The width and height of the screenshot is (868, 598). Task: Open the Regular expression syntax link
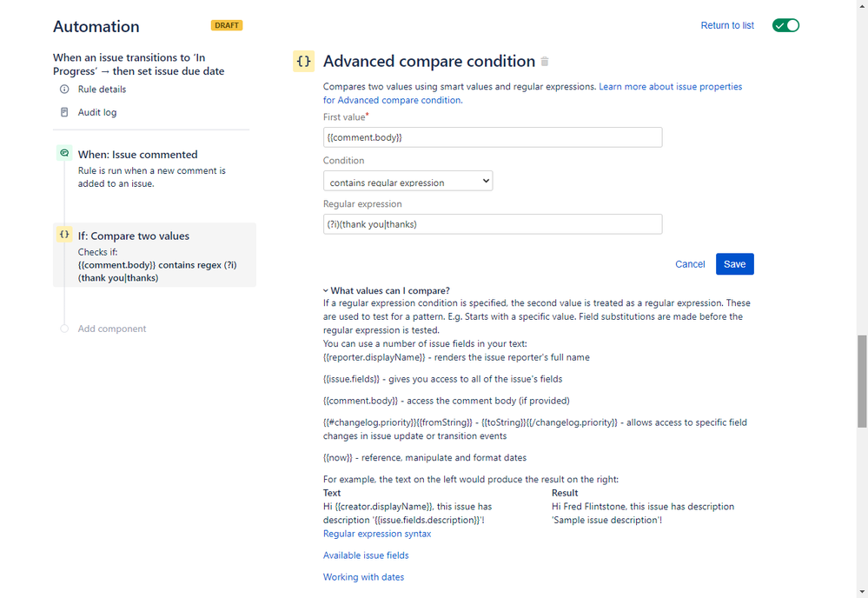point(377,534)
